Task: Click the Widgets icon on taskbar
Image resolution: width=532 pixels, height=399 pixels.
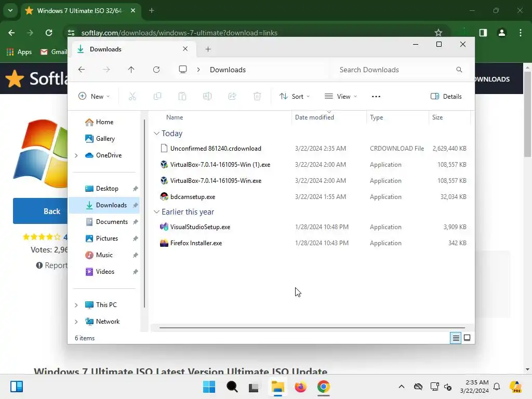Action: pos(16,387)
